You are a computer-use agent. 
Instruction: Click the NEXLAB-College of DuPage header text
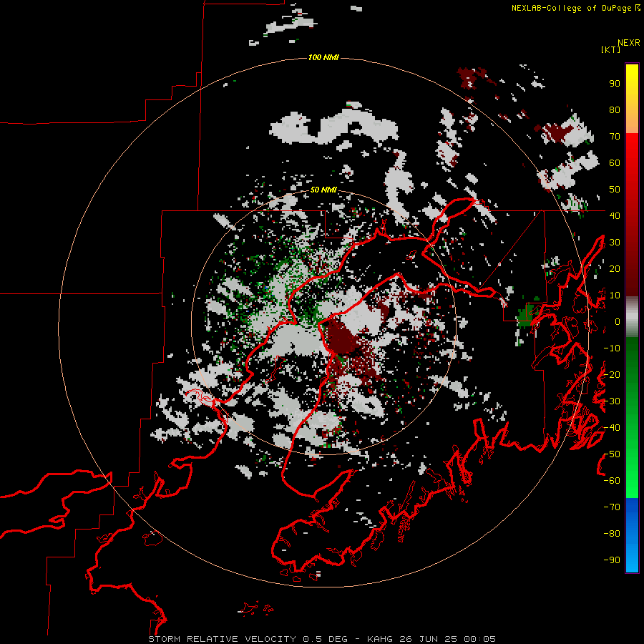[x=572, y=8]
